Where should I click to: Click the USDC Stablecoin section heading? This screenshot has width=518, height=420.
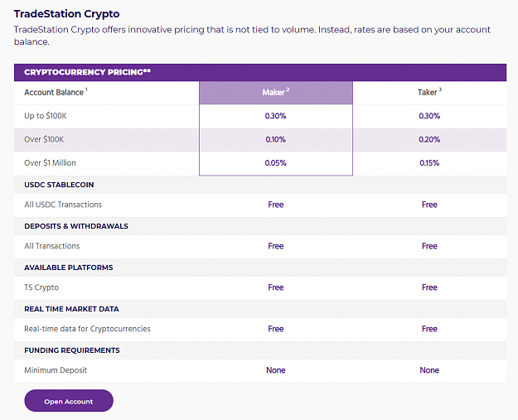[x=59, y=185]
